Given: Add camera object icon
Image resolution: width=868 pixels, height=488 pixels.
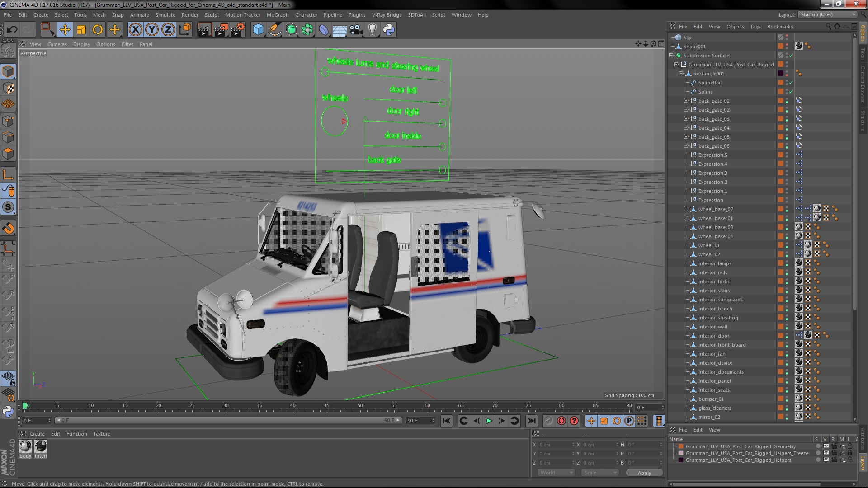Looking at the screenshot, I should tap(356, 30).
